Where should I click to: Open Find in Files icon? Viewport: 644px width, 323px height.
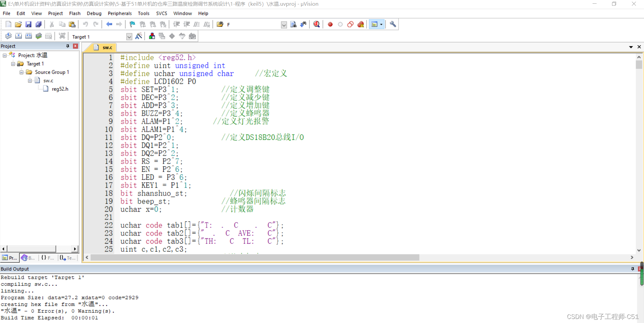[x=220, y=24]
